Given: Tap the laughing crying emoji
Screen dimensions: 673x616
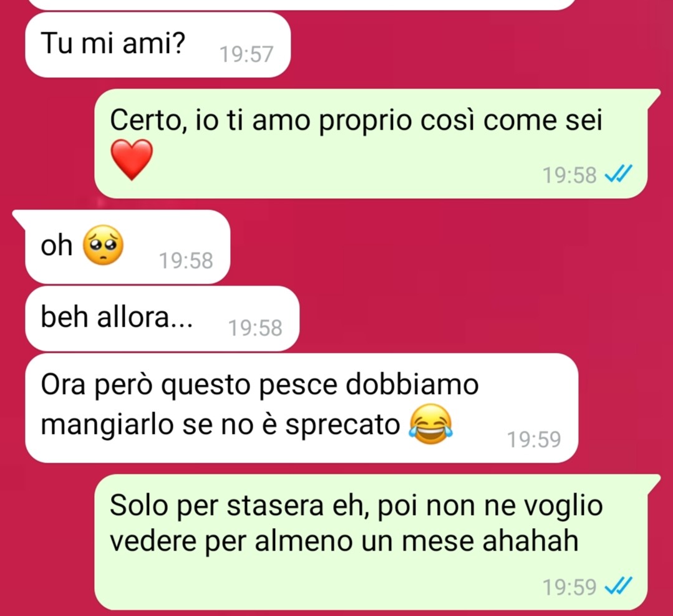Looking at the screenshot, I should [432, 424].
